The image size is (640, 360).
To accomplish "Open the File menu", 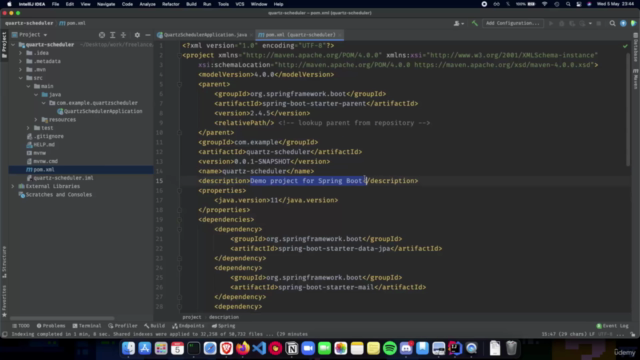I will point(56,4).
